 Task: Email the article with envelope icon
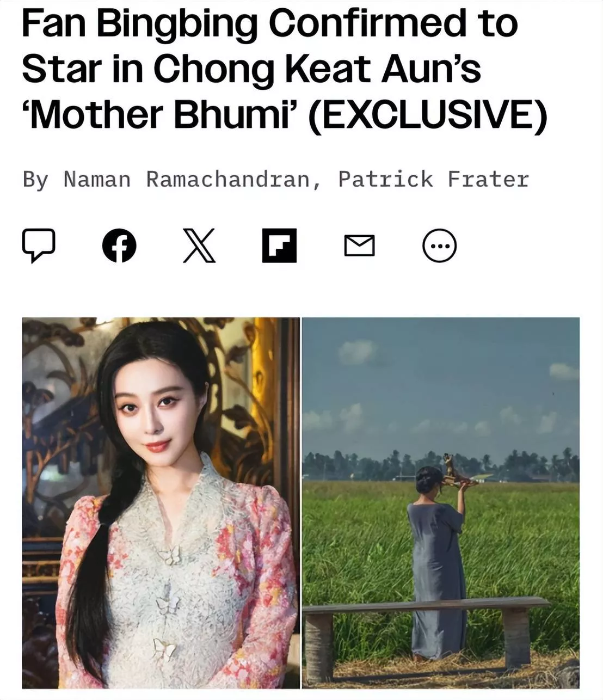pyautogui.click(x=360, y=246)
